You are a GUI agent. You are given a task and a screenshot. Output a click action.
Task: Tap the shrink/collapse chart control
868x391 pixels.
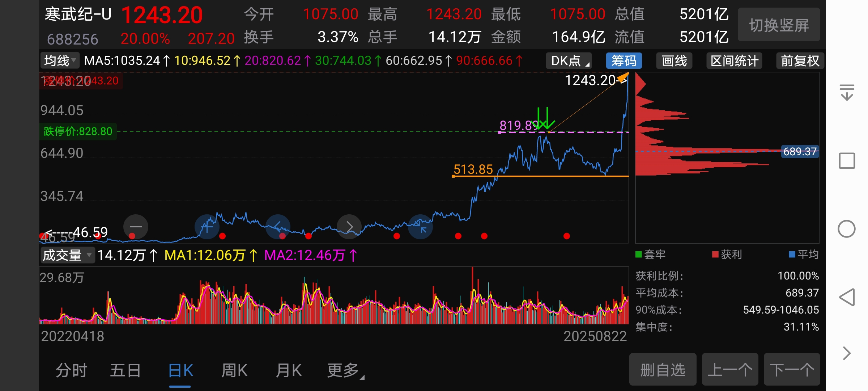(x=420, y=227)
